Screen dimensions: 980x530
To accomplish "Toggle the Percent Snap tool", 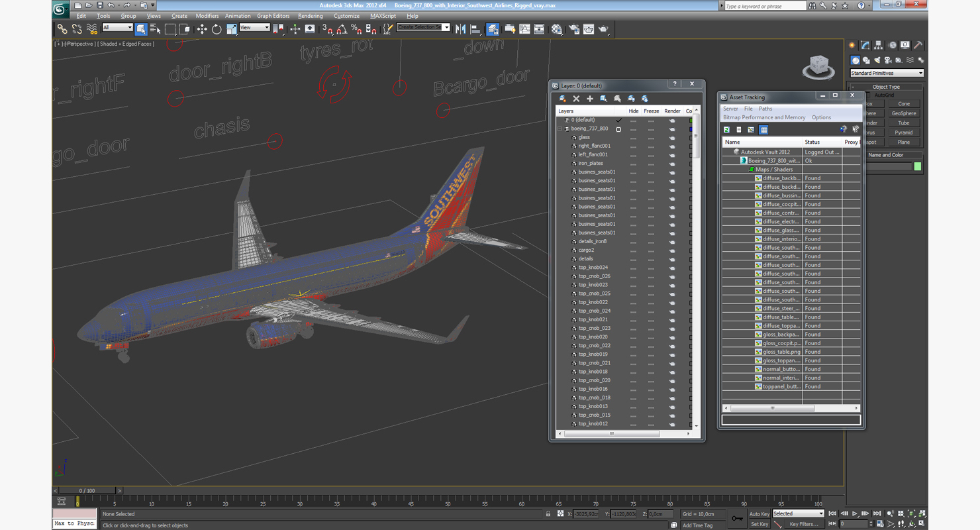I will pos(356,29).
